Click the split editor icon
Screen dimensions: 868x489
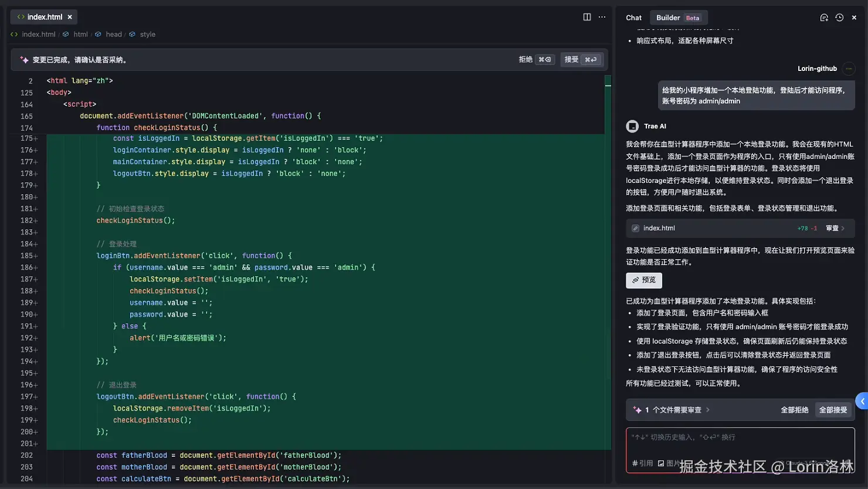(587, 17)
